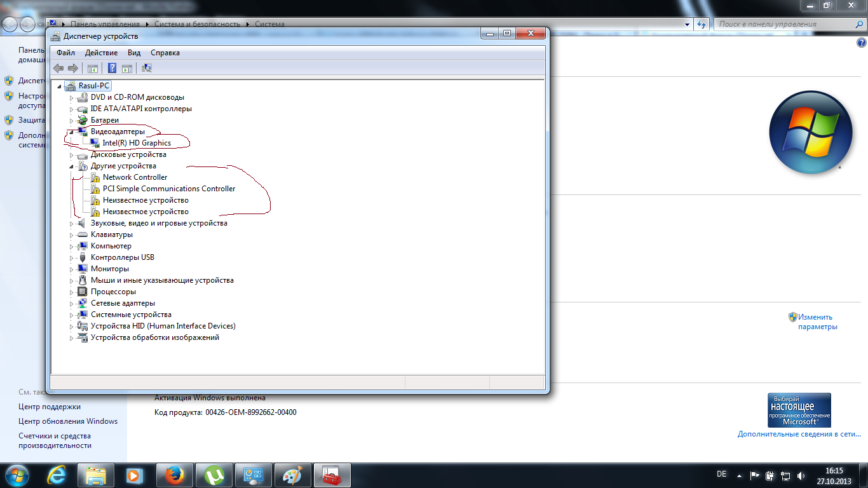Click the DE language indicator
The image size is (868, 488).
click(x=721, y=474)
